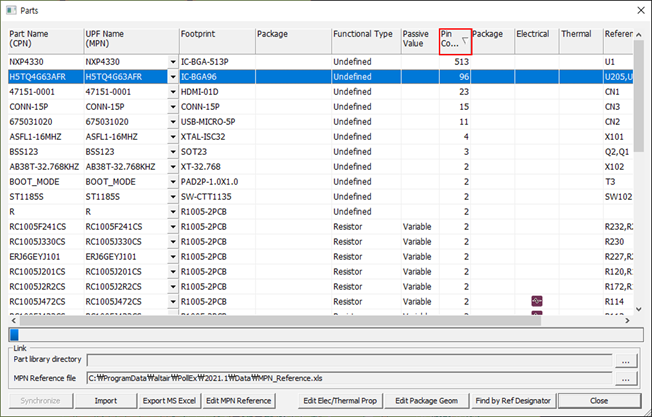Open UPF Name dropdown for BOOT_MODE row
The width and height of the screenshot is (652, 417).
click(173, 181)
